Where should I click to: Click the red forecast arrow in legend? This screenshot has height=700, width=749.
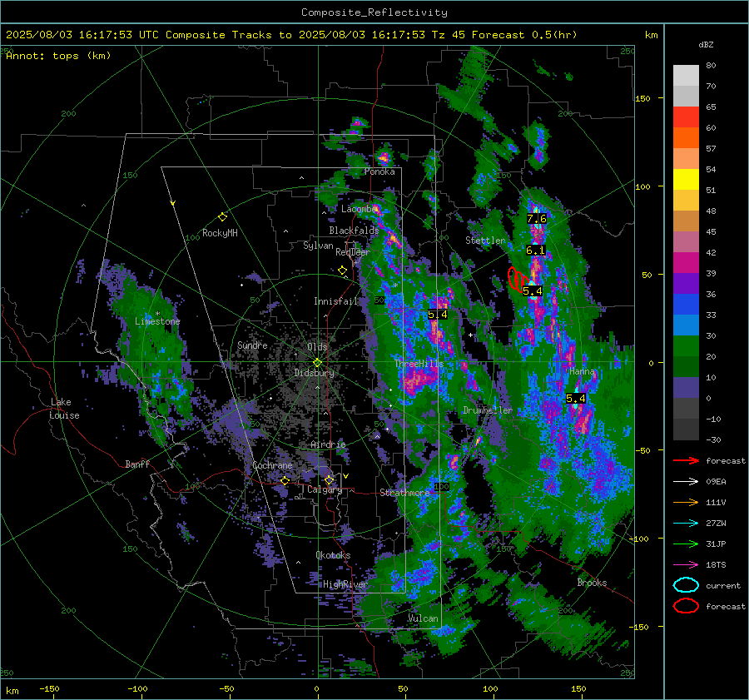686,460
